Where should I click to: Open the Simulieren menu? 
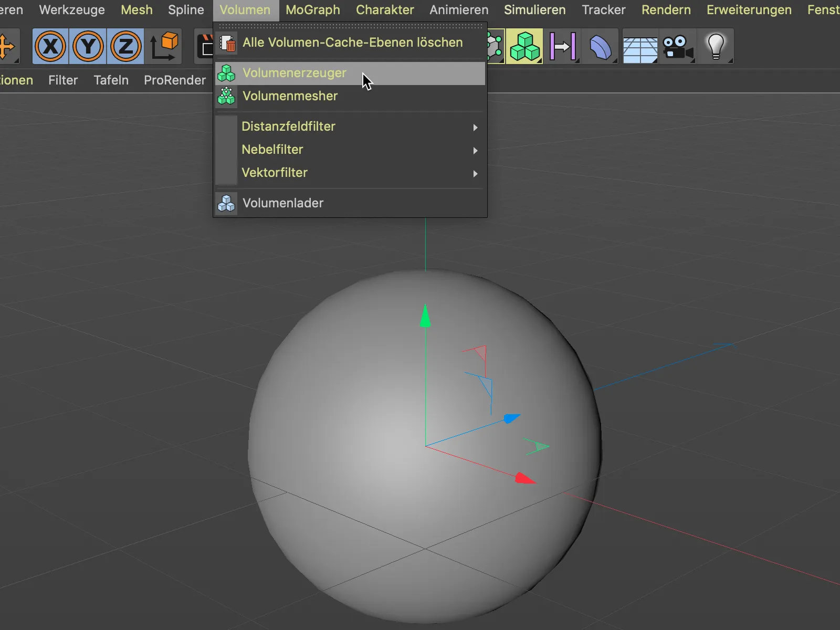point(535,10)
